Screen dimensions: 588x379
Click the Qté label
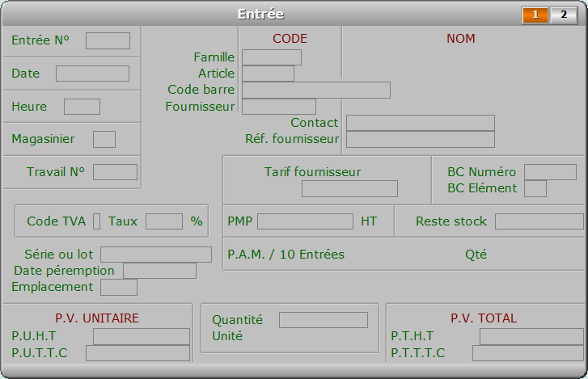pos(476,255)
